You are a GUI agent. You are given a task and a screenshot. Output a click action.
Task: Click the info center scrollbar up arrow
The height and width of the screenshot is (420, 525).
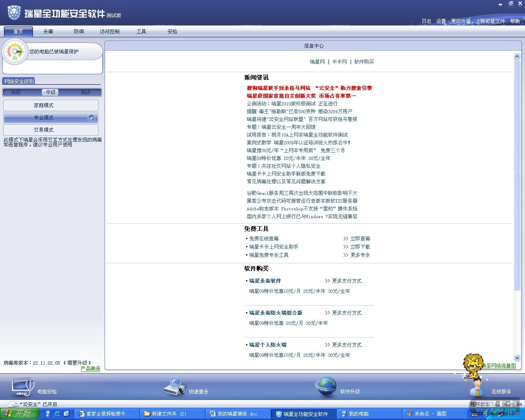tap(517, 57)
